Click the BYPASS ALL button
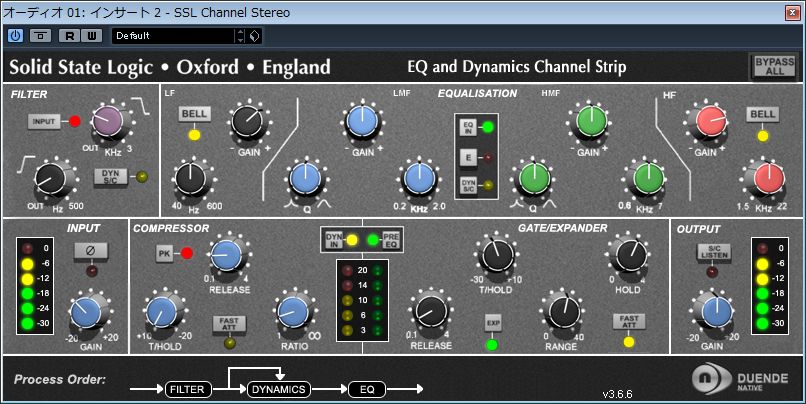The width and height of the screenshot is (806, 404). [775, 66]
